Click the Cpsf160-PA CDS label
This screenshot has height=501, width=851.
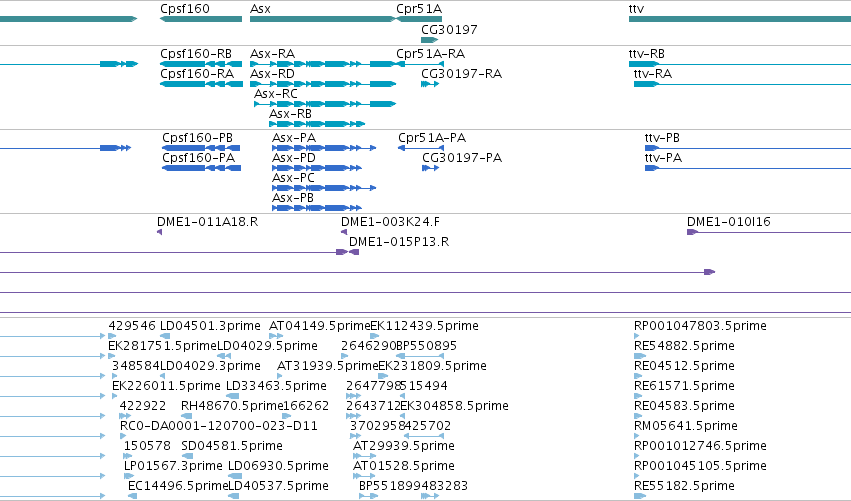coord(199,158)
